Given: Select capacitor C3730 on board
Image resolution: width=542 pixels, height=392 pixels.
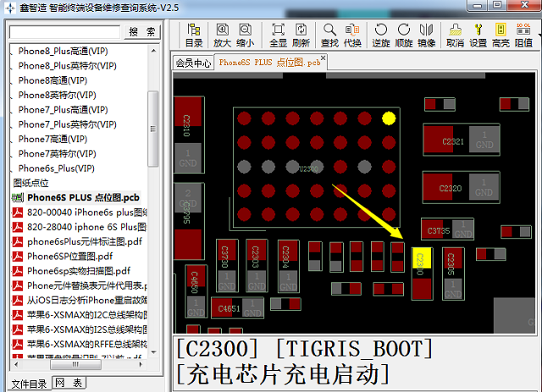Looking at the screenshot, I should (x=227, y=265).
